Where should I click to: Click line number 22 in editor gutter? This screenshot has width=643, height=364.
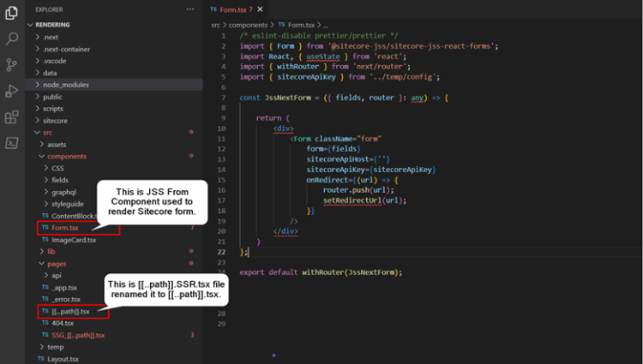(x=221, y=252)
